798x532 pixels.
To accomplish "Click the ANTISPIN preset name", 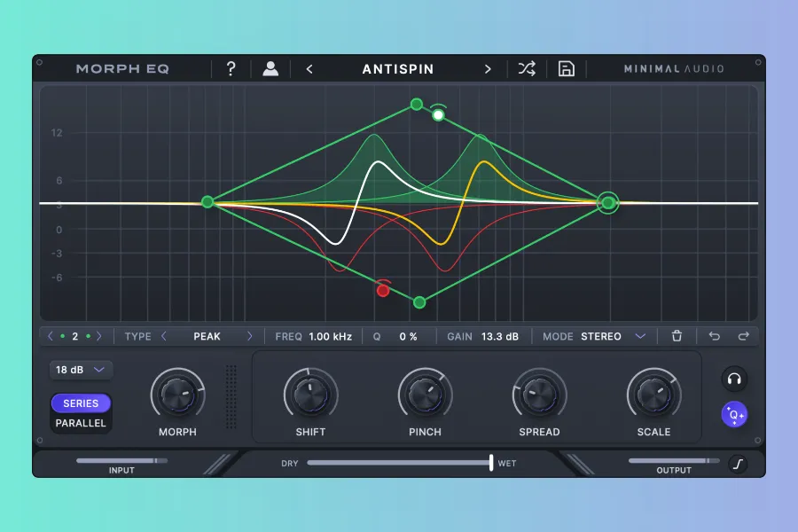I will pos(398,69).
